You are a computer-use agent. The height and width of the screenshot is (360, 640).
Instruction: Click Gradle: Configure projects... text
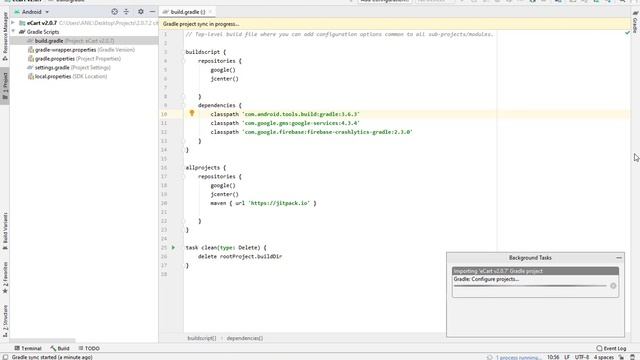tap(486, 279)
